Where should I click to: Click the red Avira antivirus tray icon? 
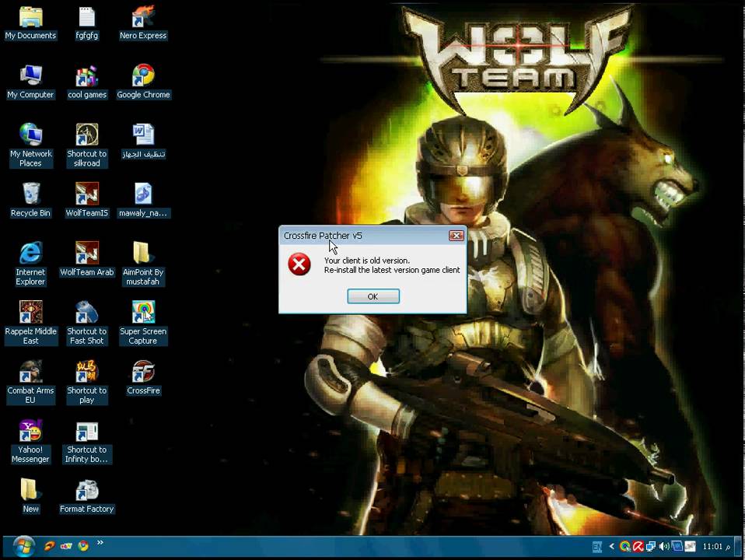tap(638, 547)
